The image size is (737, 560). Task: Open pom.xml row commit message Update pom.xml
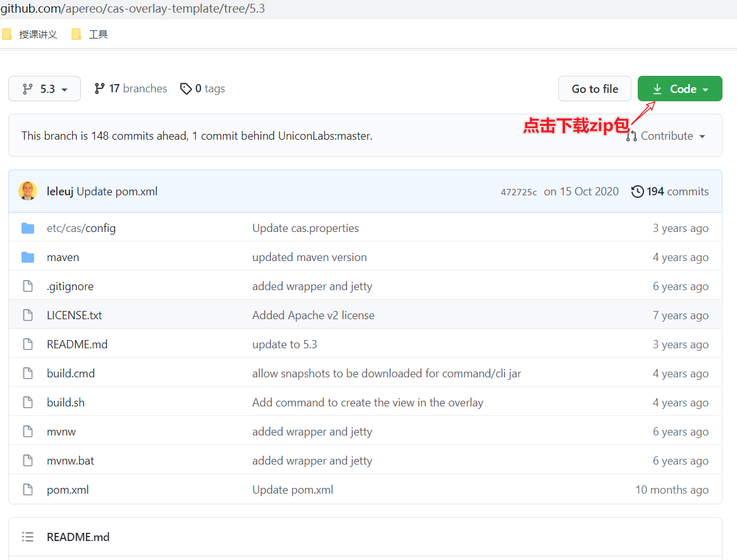point(293,490)
